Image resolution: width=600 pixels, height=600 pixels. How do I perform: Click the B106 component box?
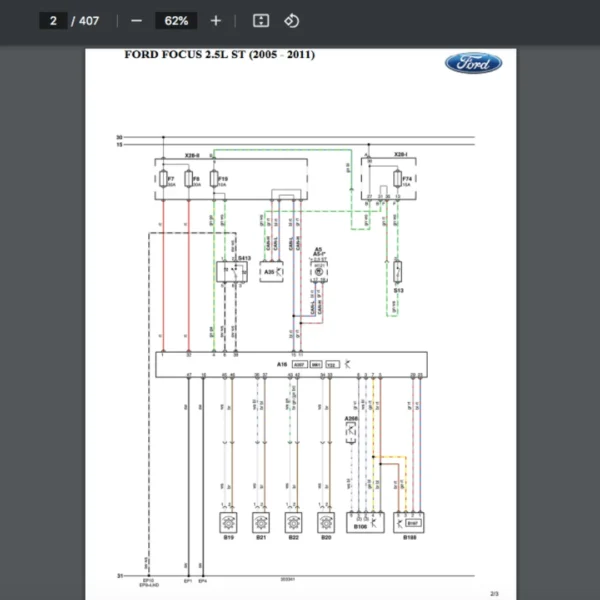point(361,521)
